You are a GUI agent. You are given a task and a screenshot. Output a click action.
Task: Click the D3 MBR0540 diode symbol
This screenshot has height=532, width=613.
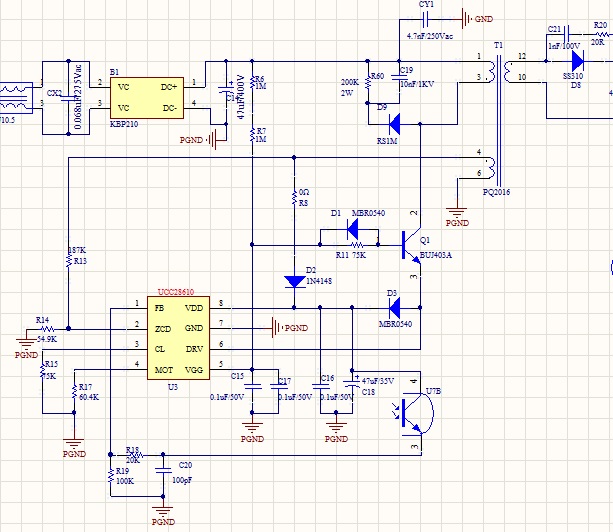392,306
